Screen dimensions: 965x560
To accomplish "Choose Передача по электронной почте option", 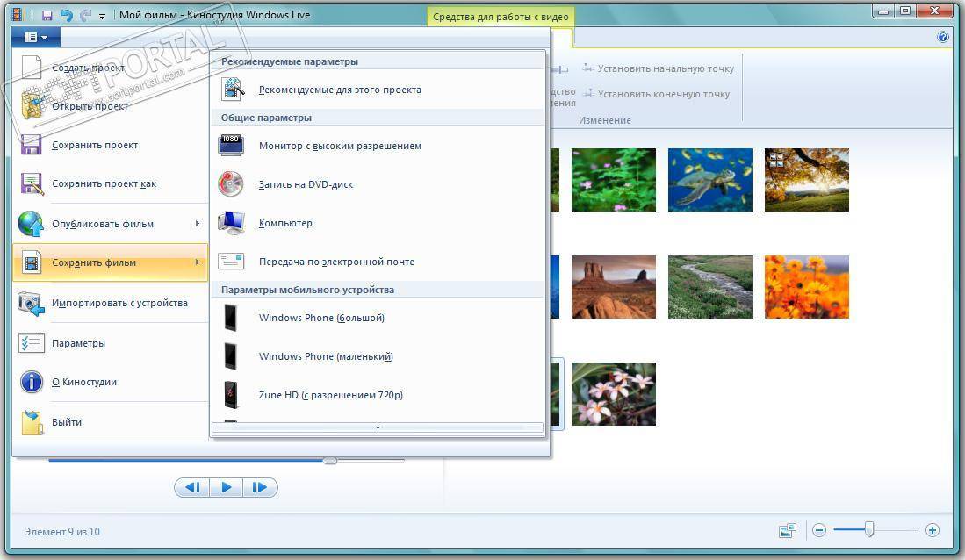I will [378, 262].
